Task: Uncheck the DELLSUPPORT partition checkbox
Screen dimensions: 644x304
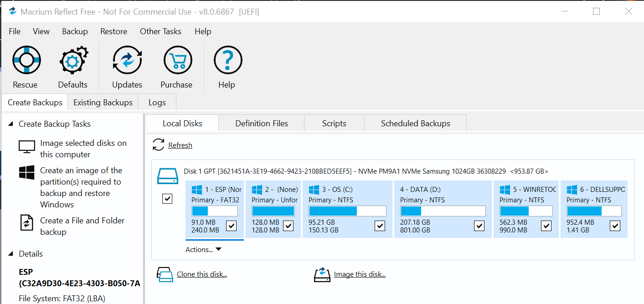Action: click(615, 226)
